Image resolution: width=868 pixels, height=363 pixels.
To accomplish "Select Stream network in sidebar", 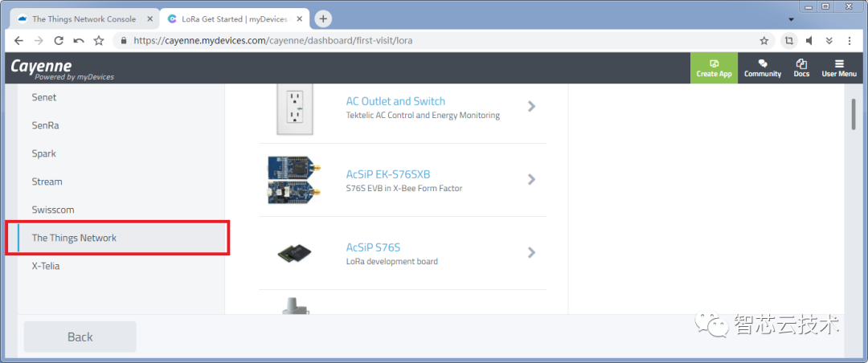I will 121,182.
